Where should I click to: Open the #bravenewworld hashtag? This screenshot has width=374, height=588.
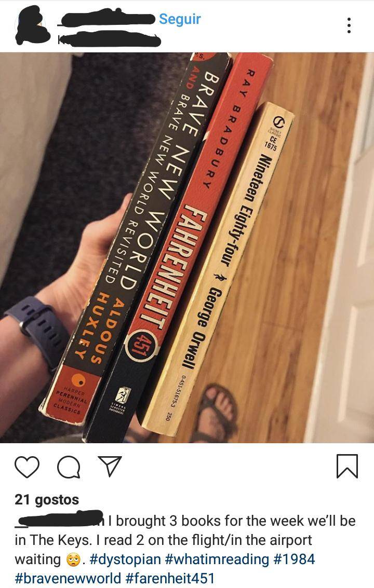pos(68,578)
